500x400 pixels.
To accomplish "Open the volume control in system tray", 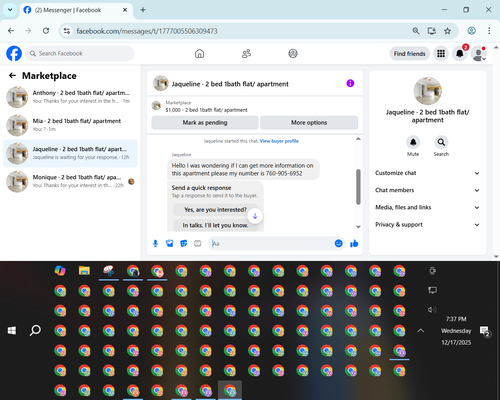I will tap(432, 310).
